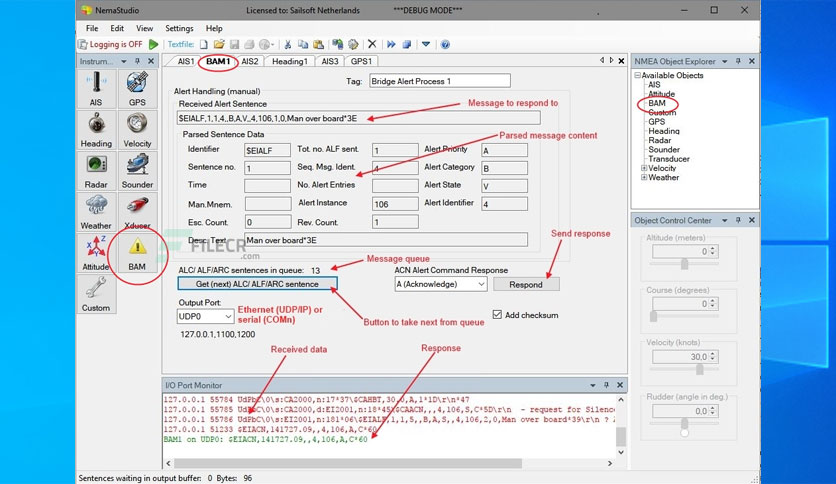
Task: Click the settings gear toolbar icon
Action: click(x=353, y=44)
